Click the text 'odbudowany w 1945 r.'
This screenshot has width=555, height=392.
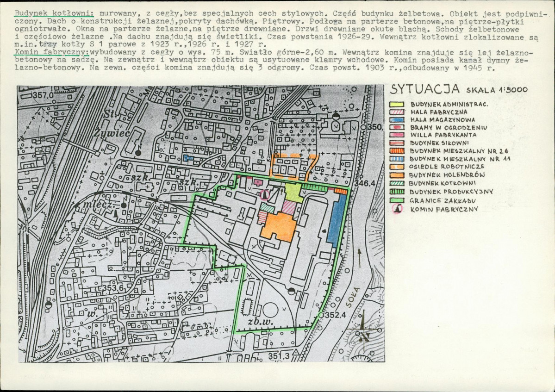[x=449, y=68]
